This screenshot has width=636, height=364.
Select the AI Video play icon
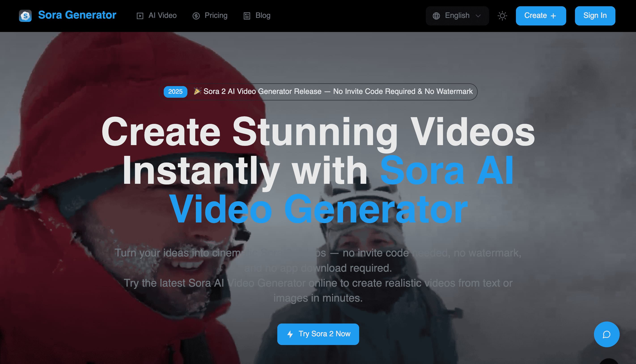click(141, 15)
